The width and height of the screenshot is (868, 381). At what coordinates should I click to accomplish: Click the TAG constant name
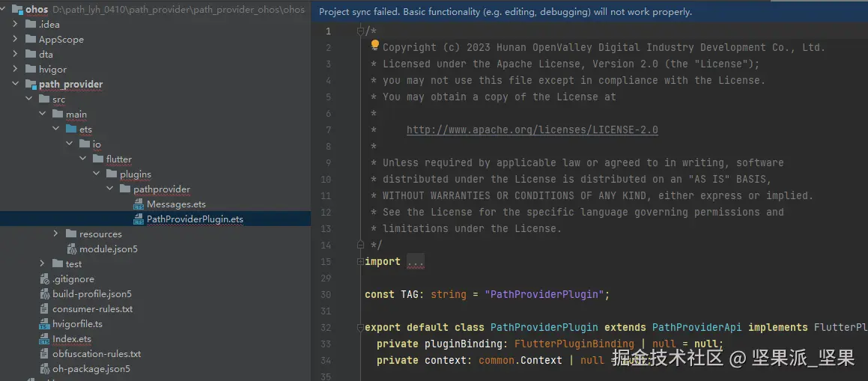[x=410, y=295]
